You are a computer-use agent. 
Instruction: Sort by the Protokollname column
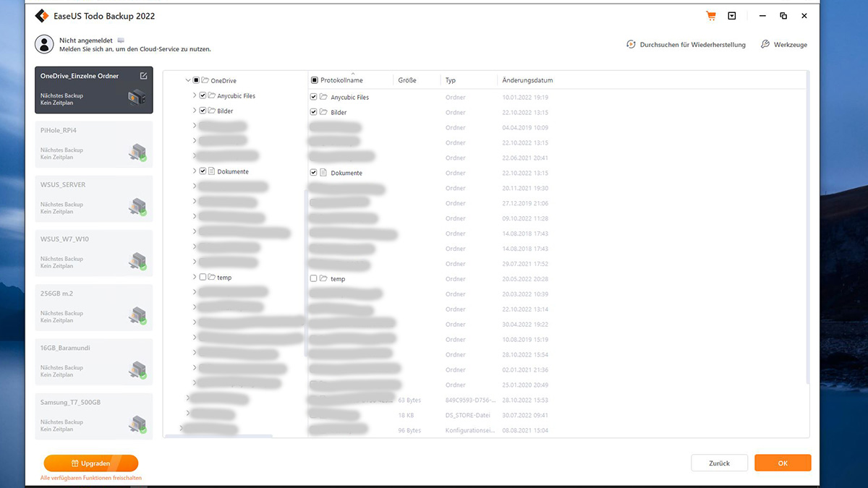tap(341, 80)
